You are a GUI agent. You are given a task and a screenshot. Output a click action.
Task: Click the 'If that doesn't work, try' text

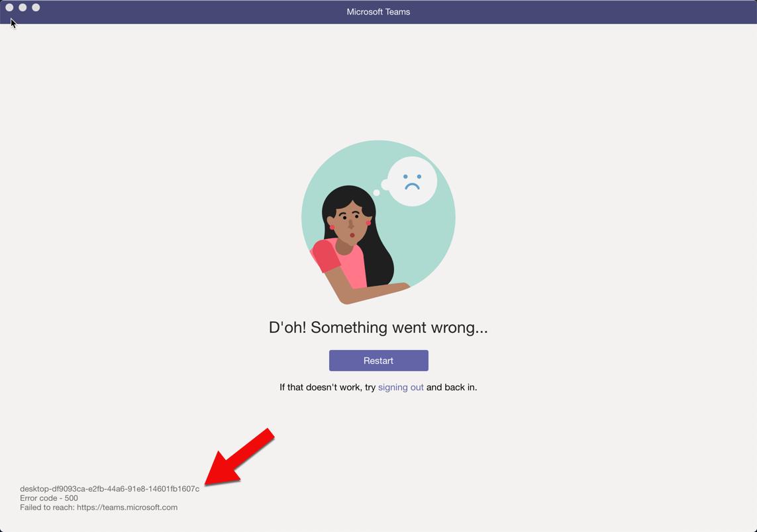(327, 387)
